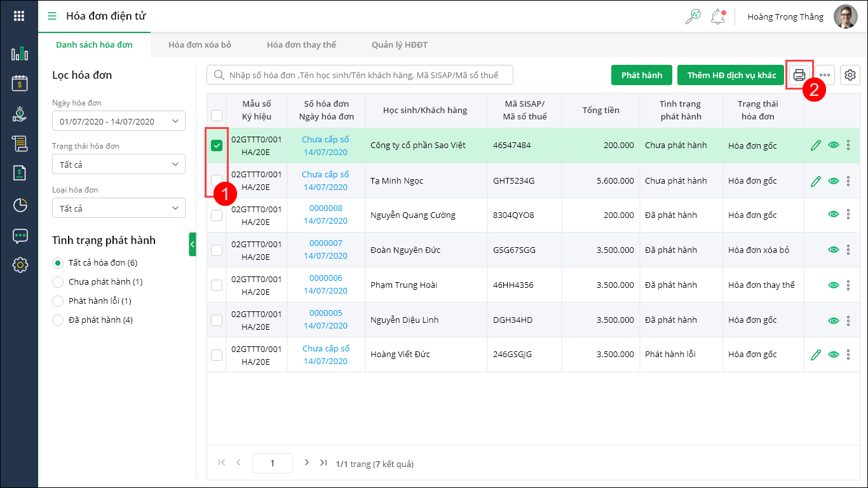Open the Loại hóa đơn dropdown
Viewport: 868px width, 488px height.
pos(119,208)
